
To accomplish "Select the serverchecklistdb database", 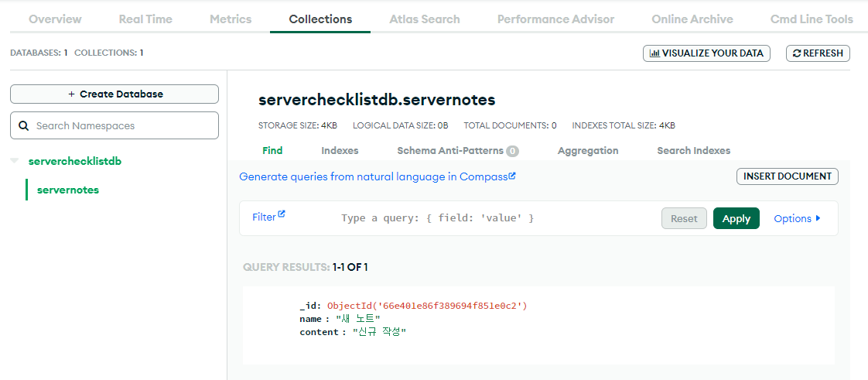I will [75, 161].
